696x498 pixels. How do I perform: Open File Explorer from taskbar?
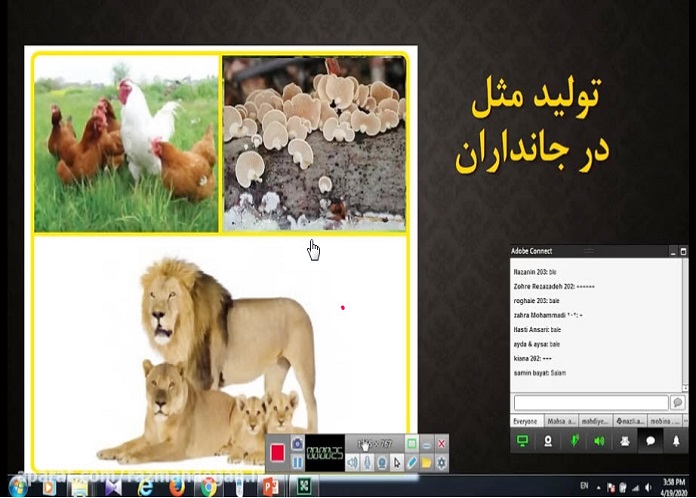pyautogui.click(x=80, y=487)
